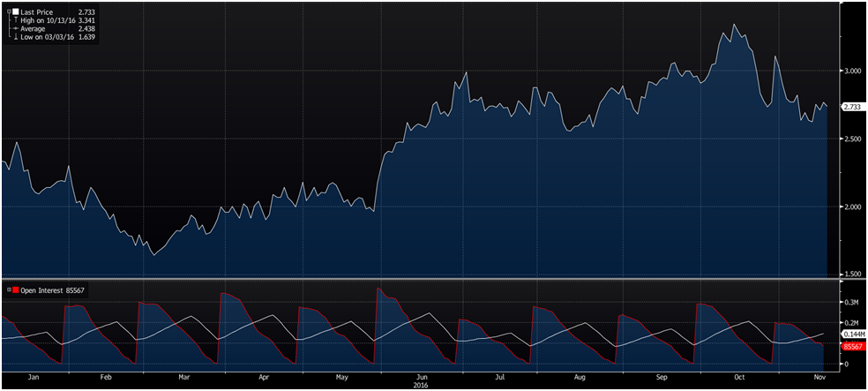Click the white Last Price color swatch
The height and width of the screenshot is (391, 868).
click(x=16, y=11)
